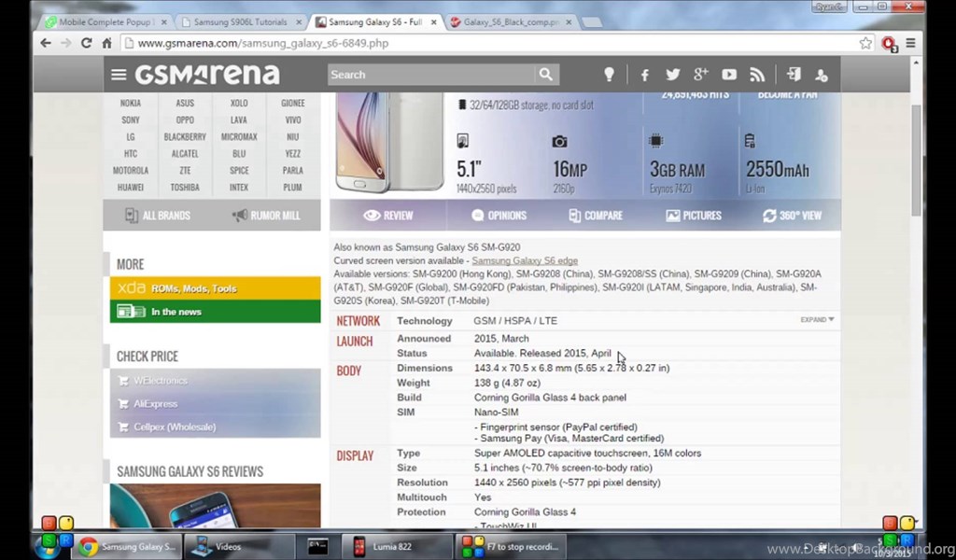Image resolution: width=956 pixels, height=560 pixels.
Task: Switch to Galaxy_S6_Black_comp tab
Action: click(511, 22)
